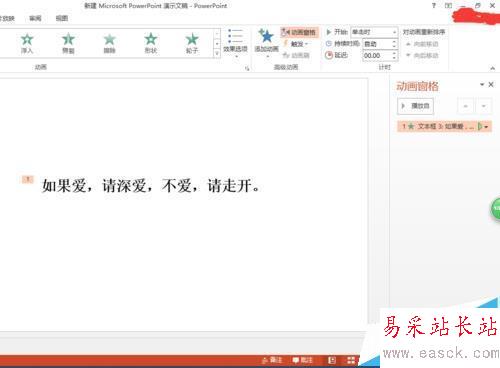Switch to normal view icon in status bar
500x368 pixels.
pos(332,360)
